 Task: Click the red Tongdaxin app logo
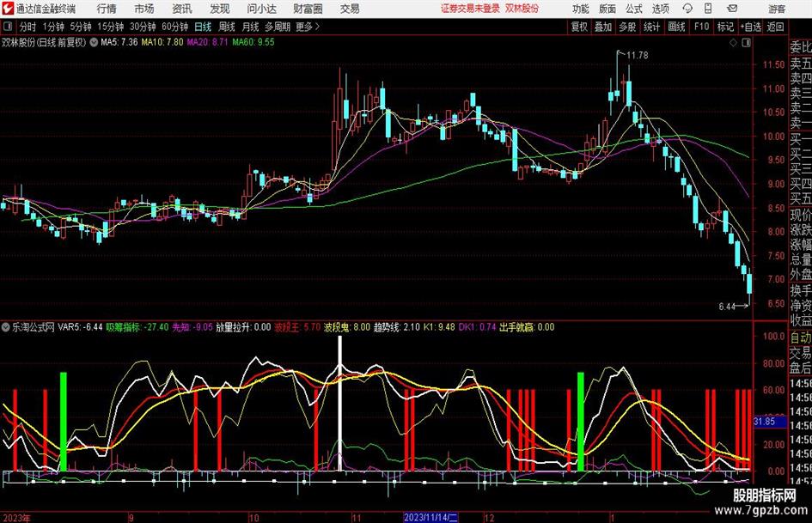pos(8,9)
